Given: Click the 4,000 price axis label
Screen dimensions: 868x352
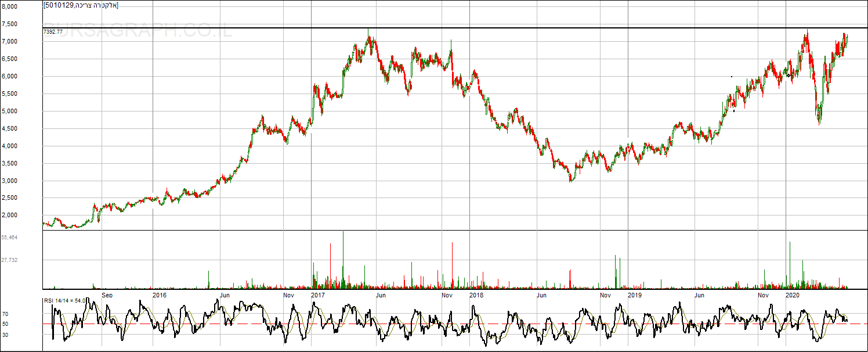Looking at the screenshot, I should coord(9,146).
